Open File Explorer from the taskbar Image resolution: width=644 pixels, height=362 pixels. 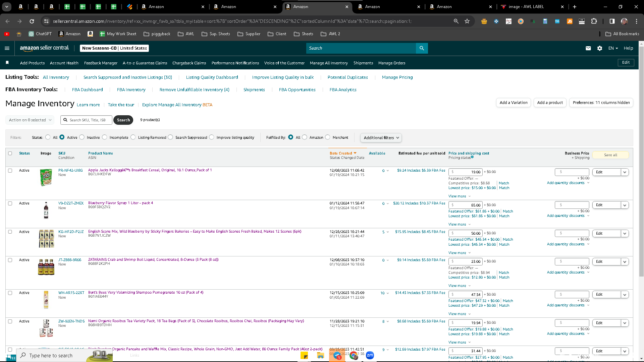[320, 356]
